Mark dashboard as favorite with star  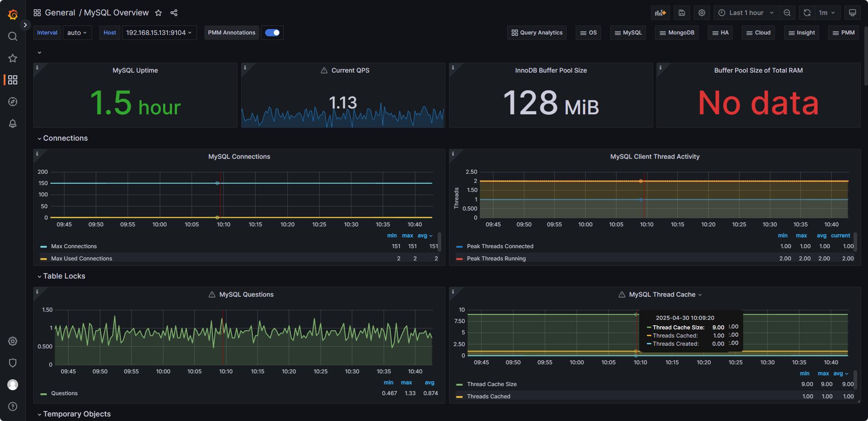tap(158, 13)
